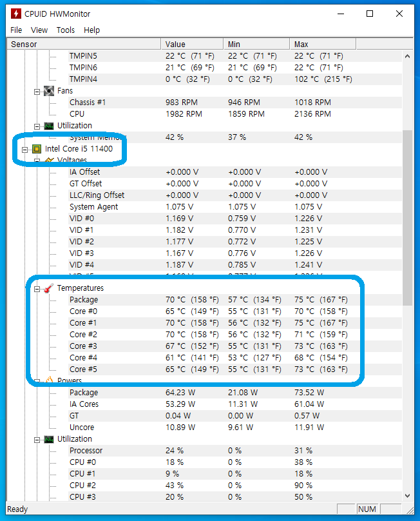Click the vertical scrollbar thumb
The width and height of the screenshot is (420, 521).
[407, 218]
